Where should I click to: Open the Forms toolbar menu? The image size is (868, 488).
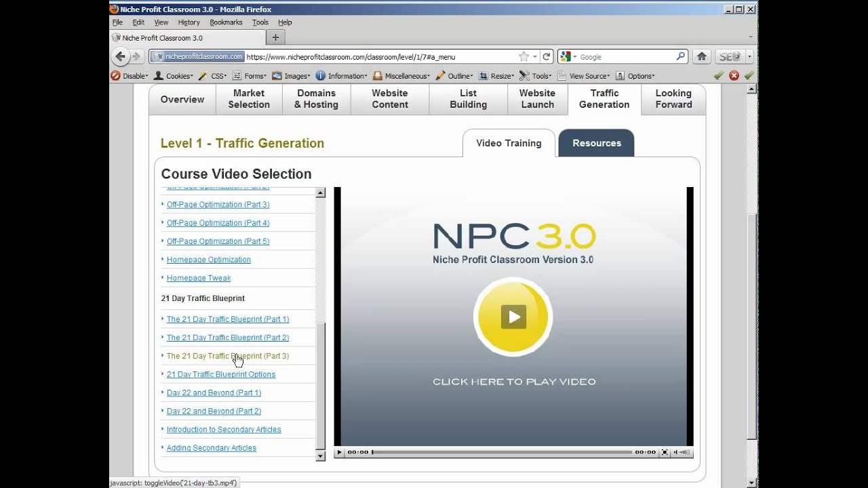click(x=250, y=76)
